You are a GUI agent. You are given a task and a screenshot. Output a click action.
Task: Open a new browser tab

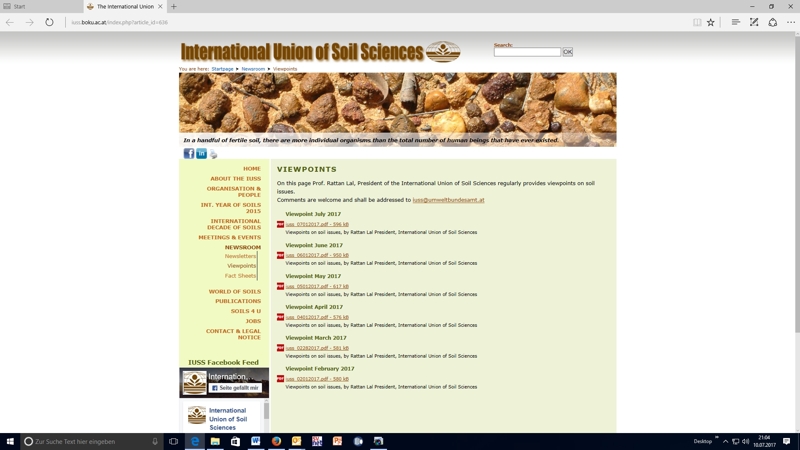click(173, 7)
